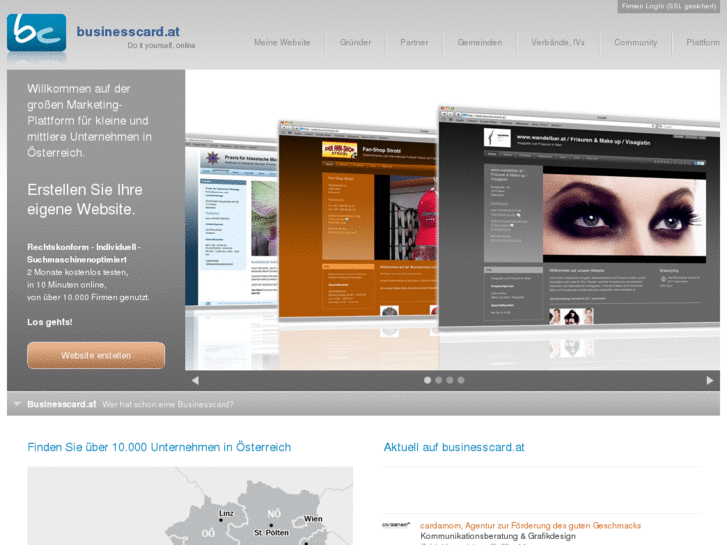727x545 pixels.
Task: Open the Gründer menu item
Action: 356,42
